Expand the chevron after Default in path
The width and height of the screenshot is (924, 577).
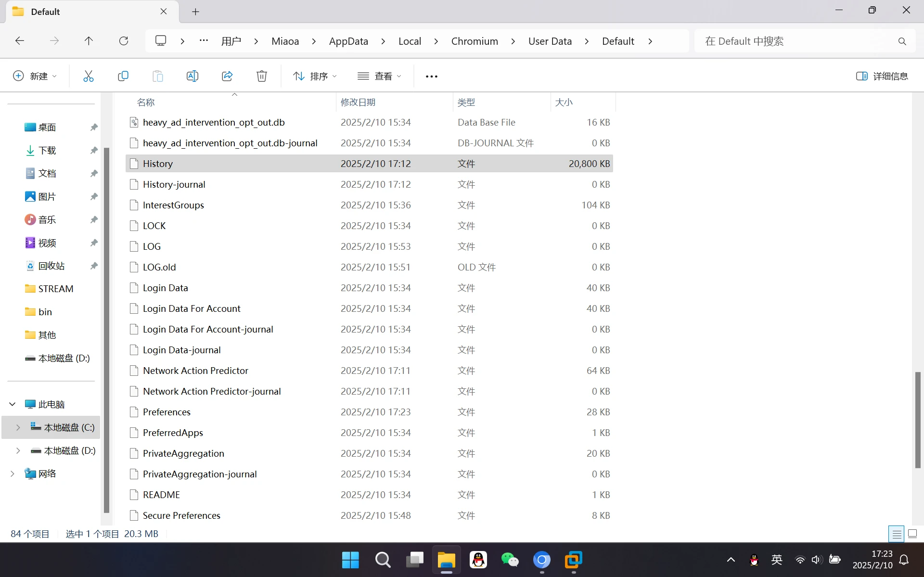tap(650, 41)
